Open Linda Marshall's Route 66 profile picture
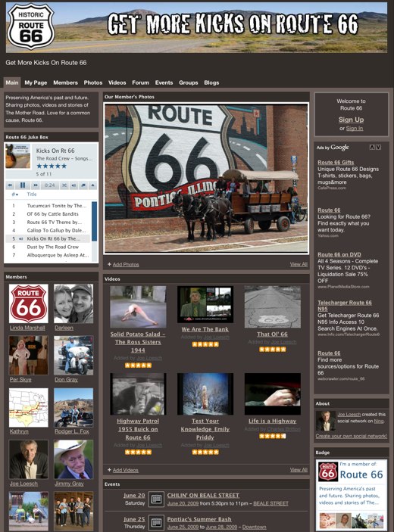 click(29, 303)
